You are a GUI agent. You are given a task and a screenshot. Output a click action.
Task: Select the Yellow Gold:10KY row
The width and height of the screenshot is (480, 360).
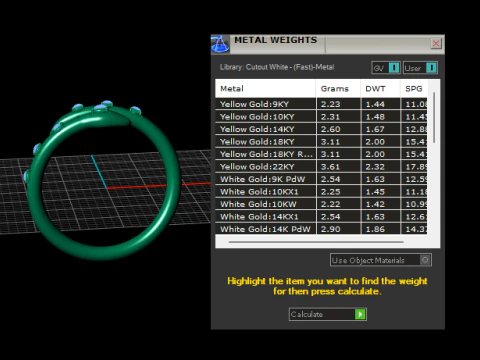[321, 117]
